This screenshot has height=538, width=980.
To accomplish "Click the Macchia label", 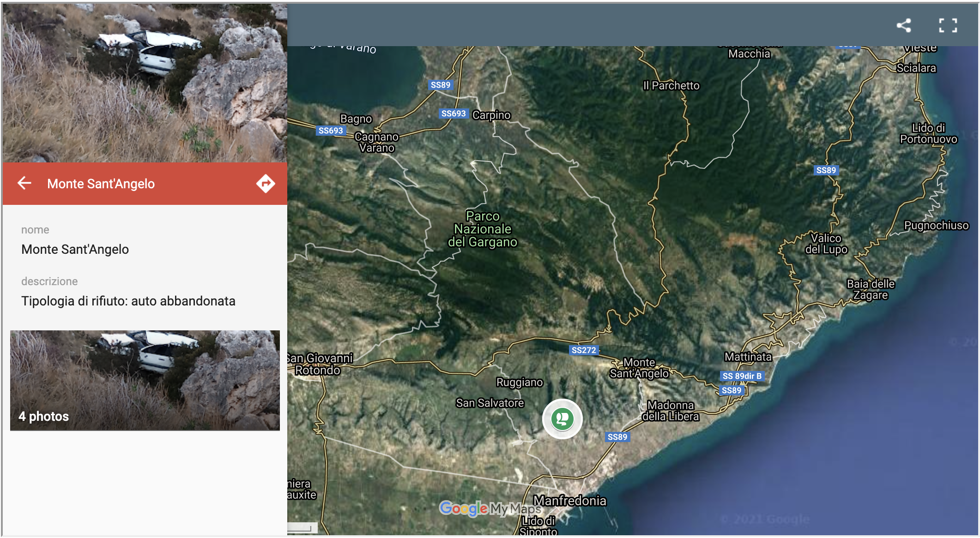I will (749, 54).
